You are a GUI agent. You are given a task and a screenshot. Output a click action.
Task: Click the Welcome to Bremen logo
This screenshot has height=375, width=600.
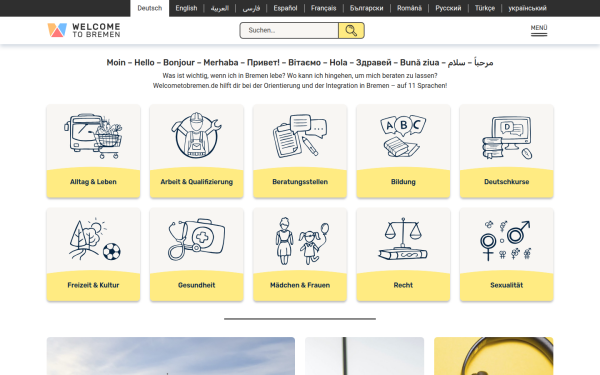[84, 30]
